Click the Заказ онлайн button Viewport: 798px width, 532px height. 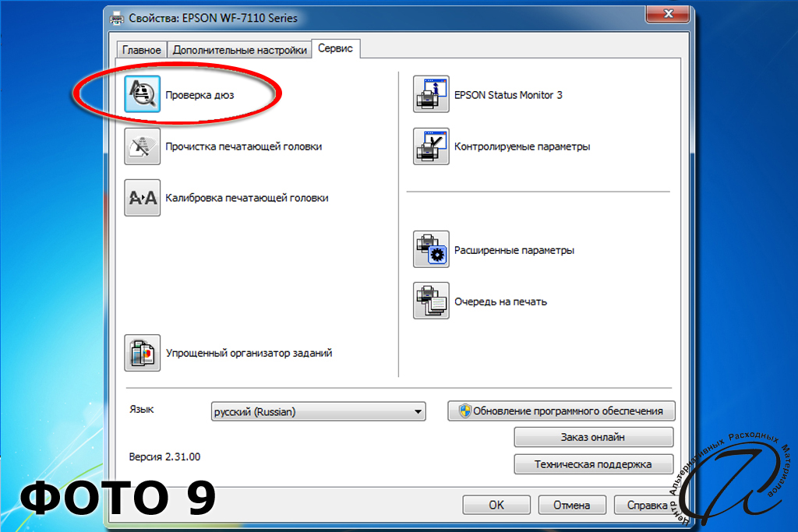pos(593,437)
